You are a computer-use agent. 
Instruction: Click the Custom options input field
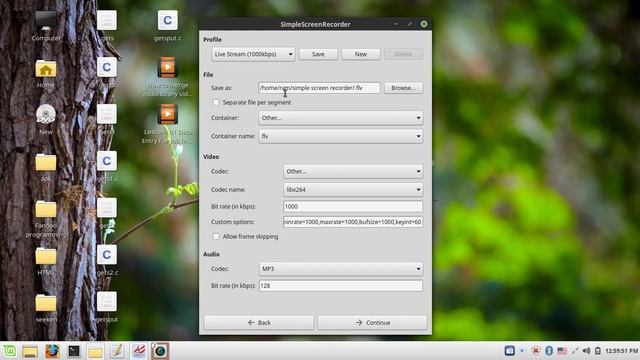(x=353, y=222)
